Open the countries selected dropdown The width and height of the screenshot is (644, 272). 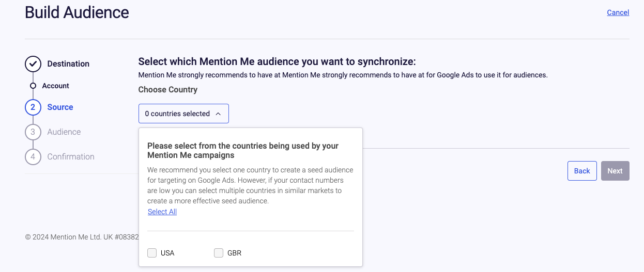click(x=183, y=114)
